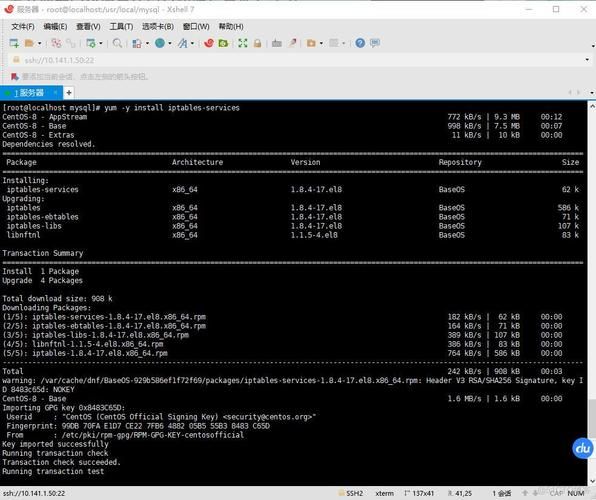Launch Xftp via the green folder icon

(223, 43)
